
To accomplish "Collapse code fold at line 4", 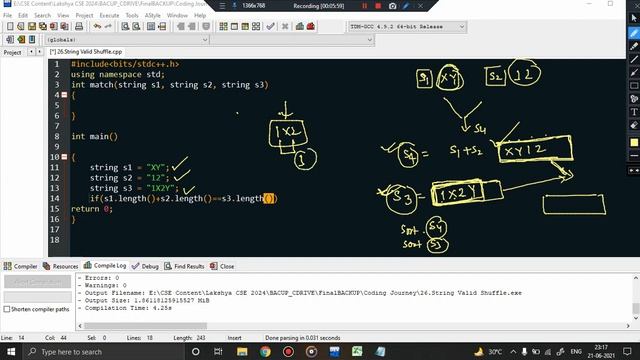I will click(64, 95).
